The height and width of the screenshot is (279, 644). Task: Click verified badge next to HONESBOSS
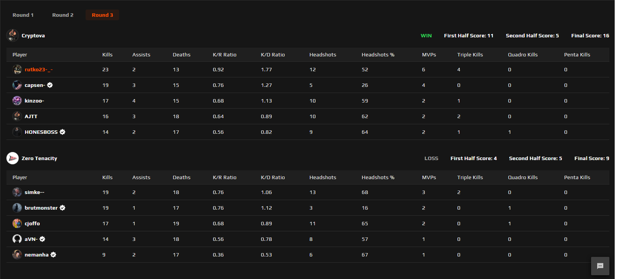click(63, 132)
